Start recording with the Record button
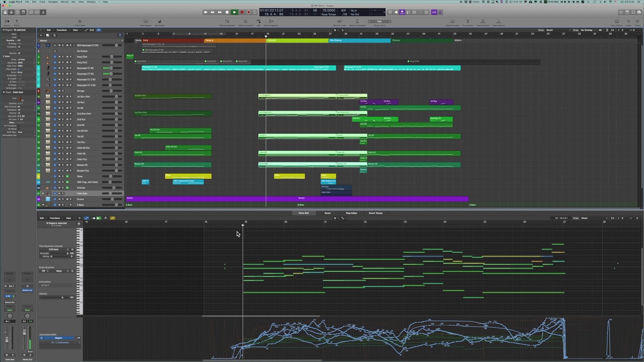Viewport: 644px width, 362px height. [x=242, y=12]
